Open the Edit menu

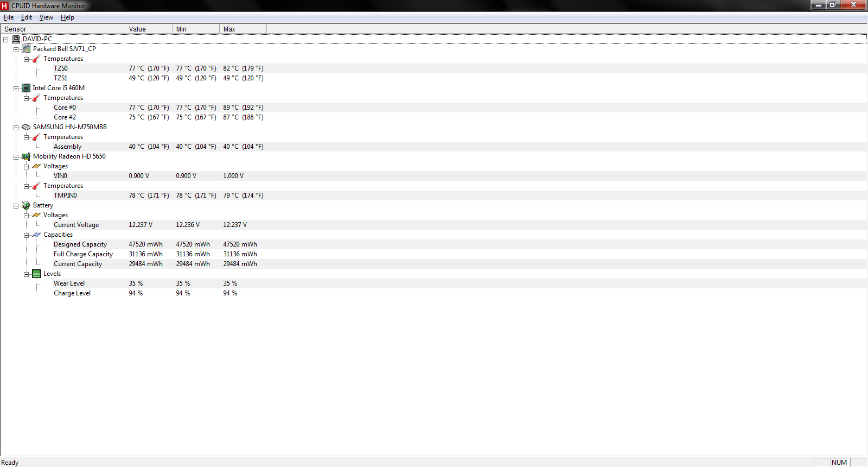[x=27, y=17]
